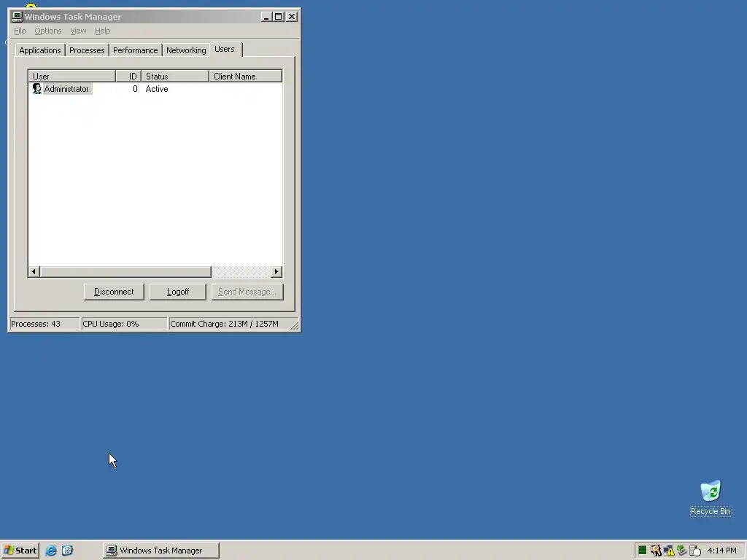Switch to the Applications tab

coord(40,50)
